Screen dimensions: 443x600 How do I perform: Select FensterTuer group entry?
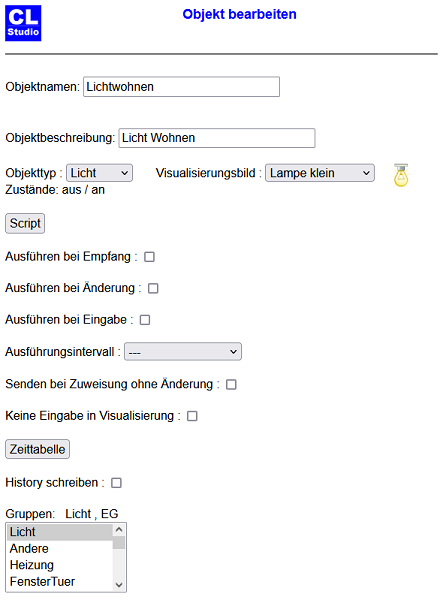[60, 581]
